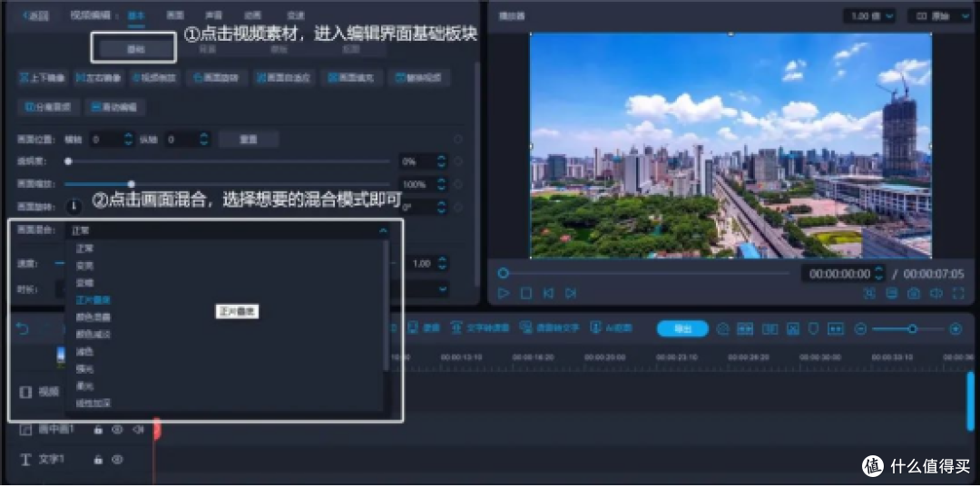This screenshot has width=980, height=487.
Task: Click the player volume speaker icon
Action: click(936, 293)
